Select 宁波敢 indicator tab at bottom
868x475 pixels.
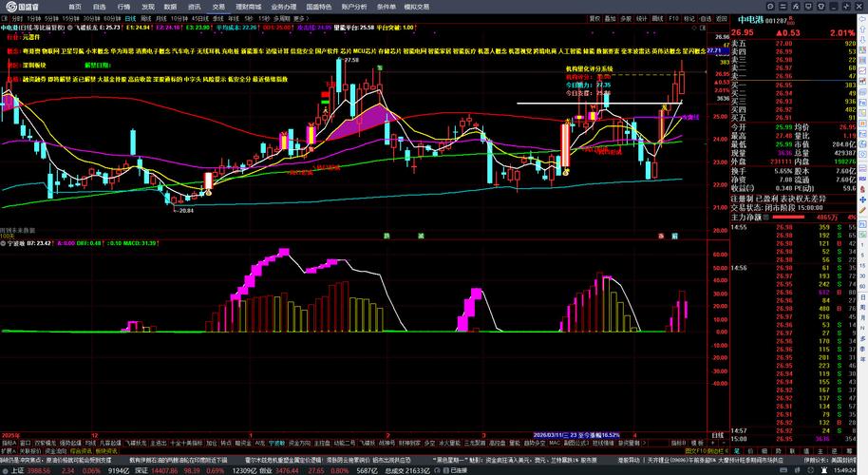(276, 443)
